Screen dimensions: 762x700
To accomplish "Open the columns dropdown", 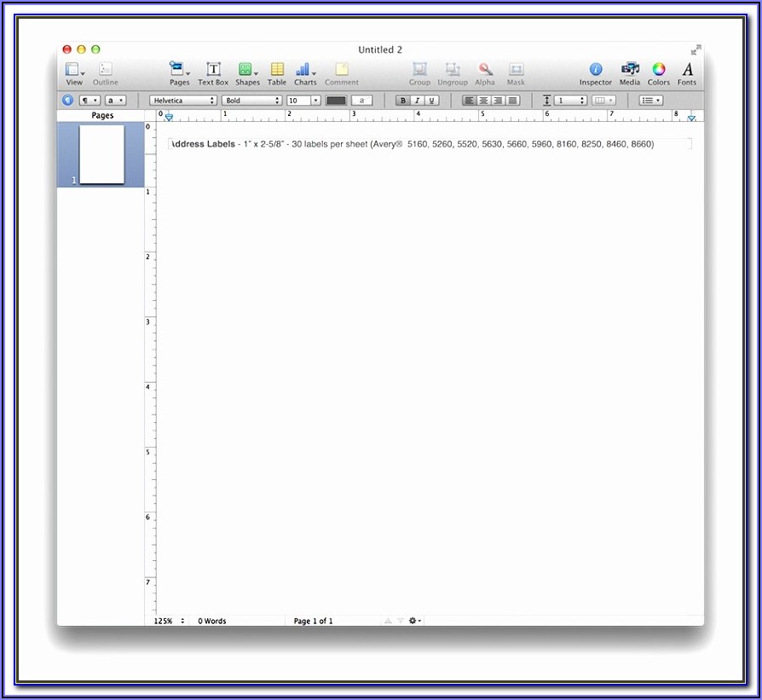I will pyautogui.click(x=603, y=101).
